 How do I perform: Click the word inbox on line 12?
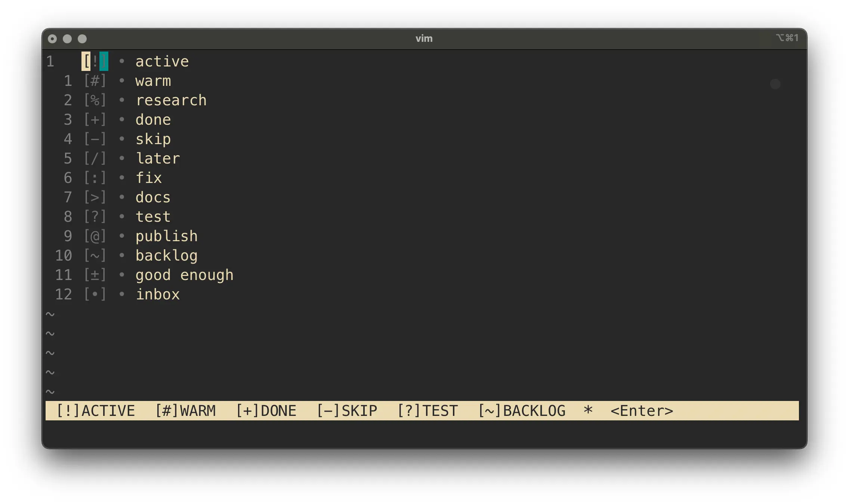click(x=158, y=295)
